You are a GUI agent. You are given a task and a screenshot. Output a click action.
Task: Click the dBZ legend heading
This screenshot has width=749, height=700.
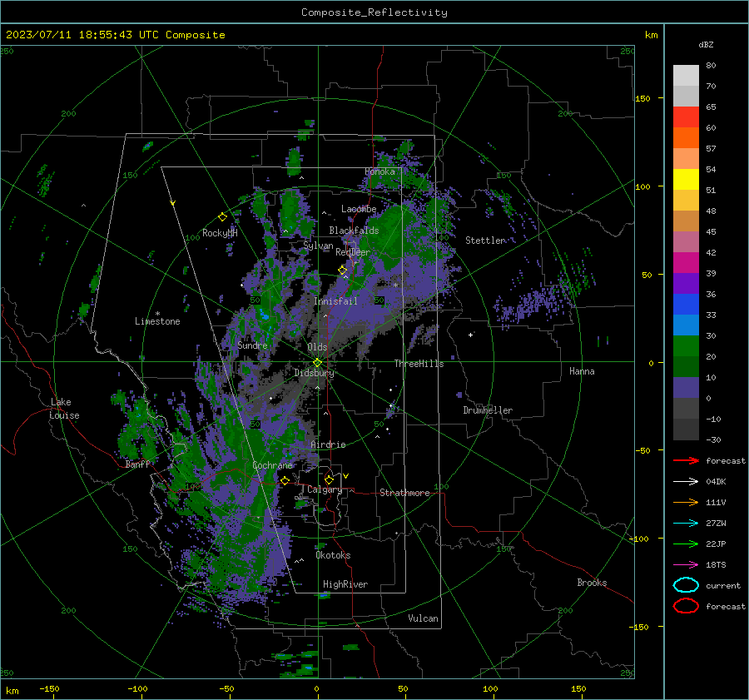click(x=706, y=44)
